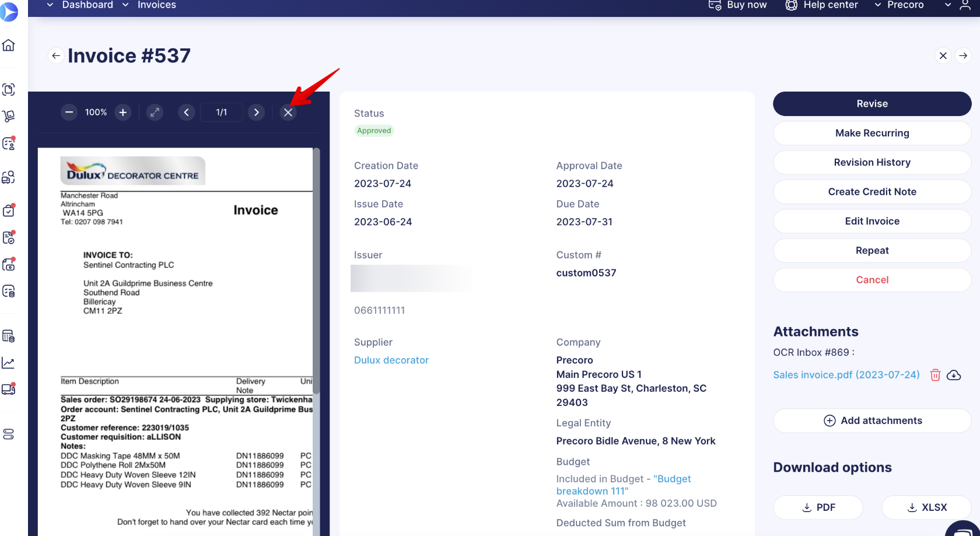Click the Issue Date value 2023-06-24
The width and height of the screenshot is (980, 536).
(383, 222)
